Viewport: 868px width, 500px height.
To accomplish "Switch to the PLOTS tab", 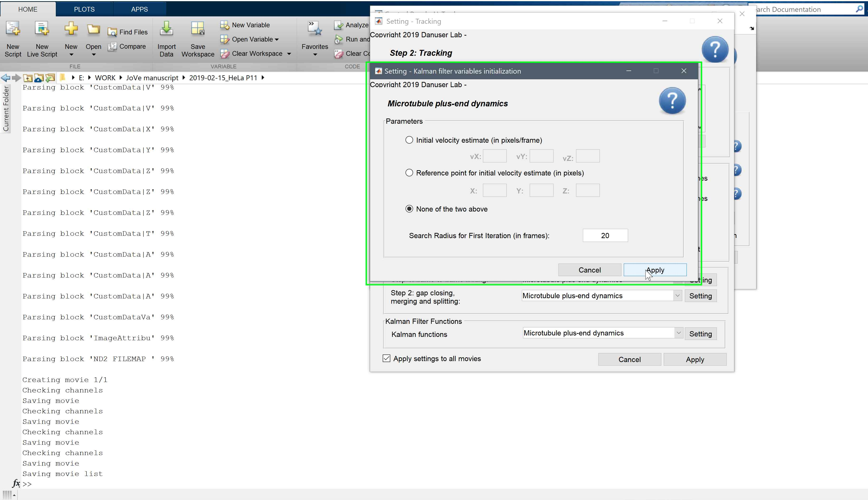I will point(84,9).
